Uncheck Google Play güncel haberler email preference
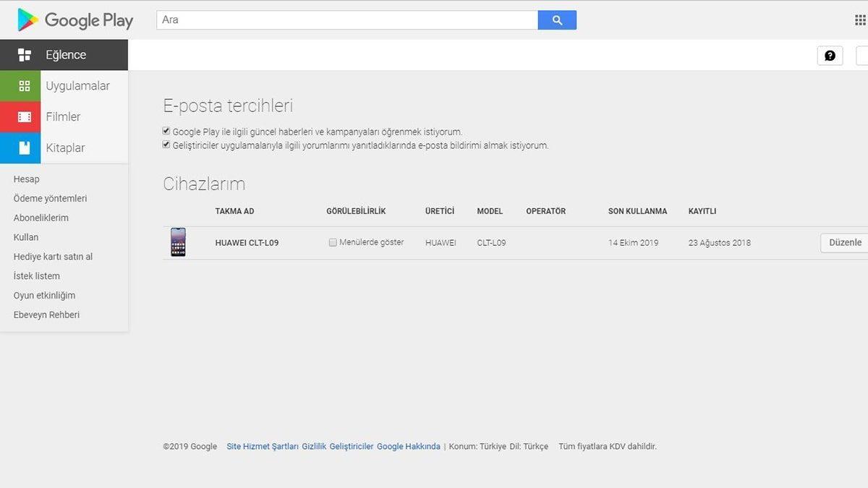This screenshot has height=488, width=868. coord(166,131)
